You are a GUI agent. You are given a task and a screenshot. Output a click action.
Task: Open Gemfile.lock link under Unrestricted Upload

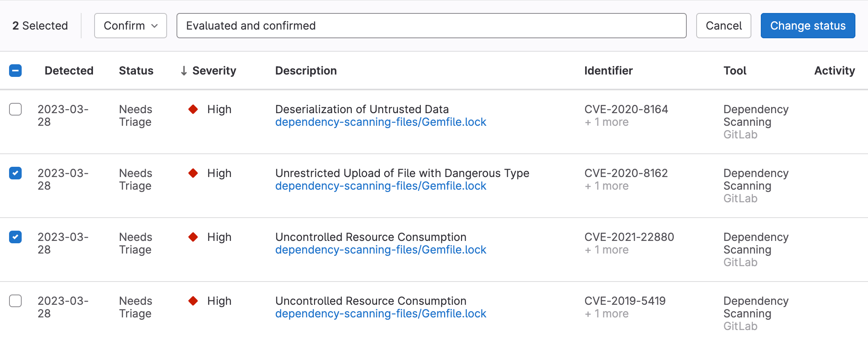pos(381,186)
